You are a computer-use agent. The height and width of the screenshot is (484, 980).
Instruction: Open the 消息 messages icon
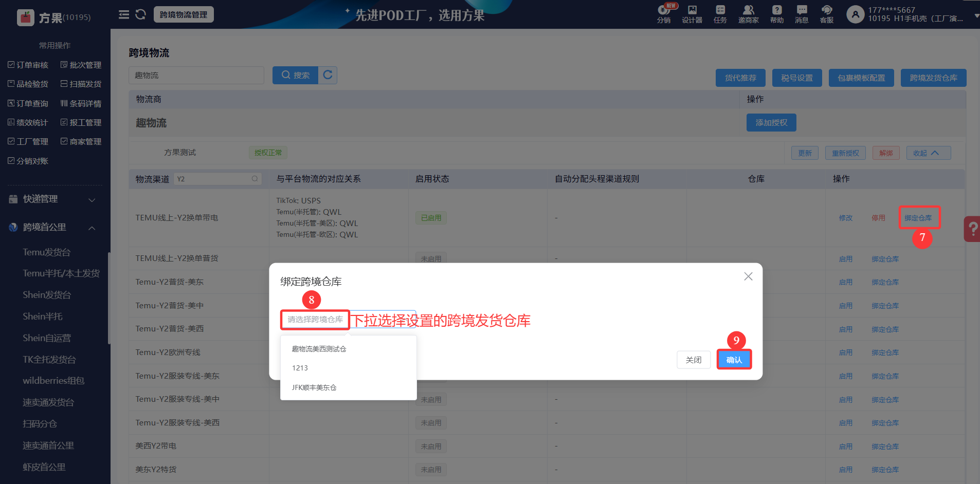coord(802,14)
